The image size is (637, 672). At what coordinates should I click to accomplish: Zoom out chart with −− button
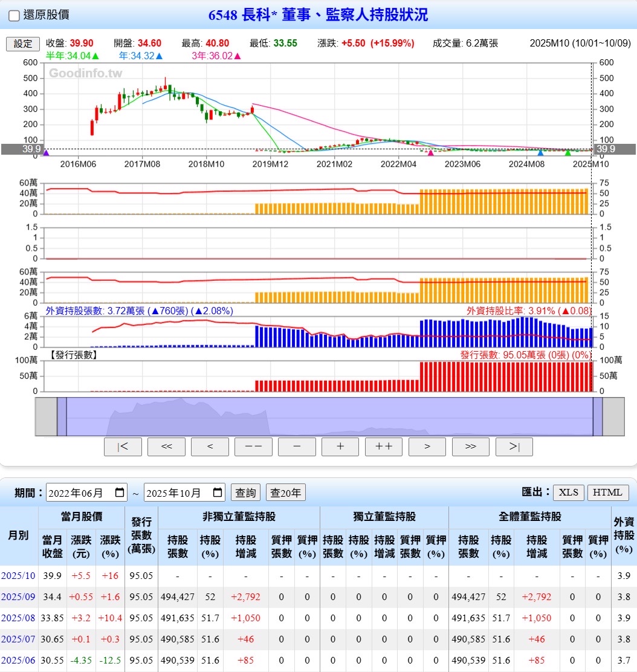[x=253, y=447]
